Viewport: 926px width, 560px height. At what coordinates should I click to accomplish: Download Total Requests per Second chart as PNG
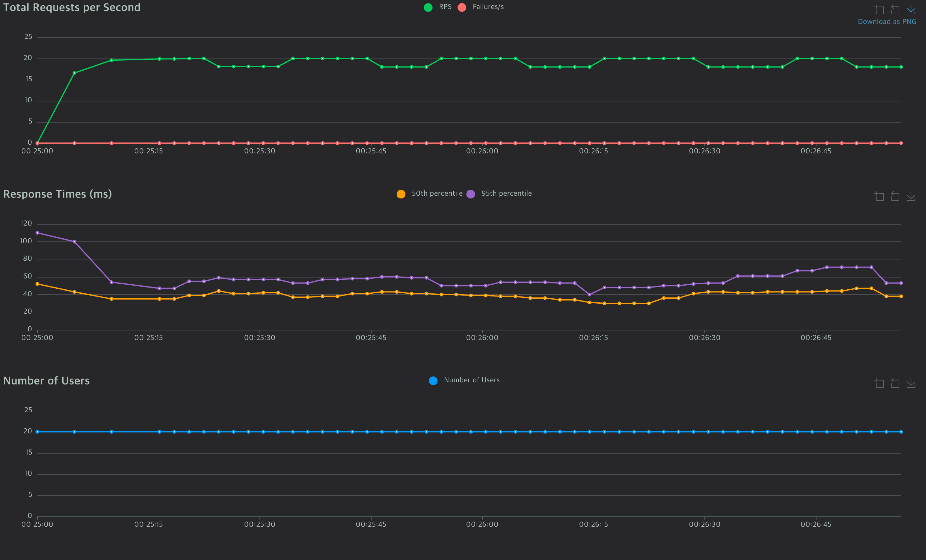(911, 9)
